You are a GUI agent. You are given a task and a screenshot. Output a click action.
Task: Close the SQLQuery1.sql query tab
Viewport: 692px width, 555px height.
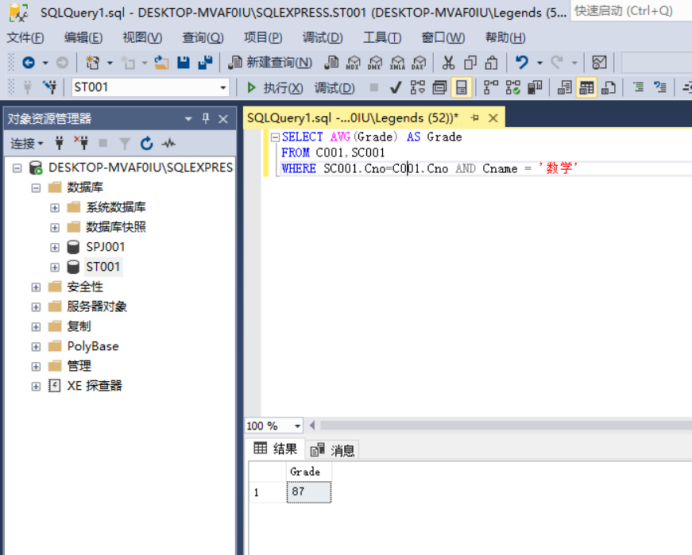pos(493,118)
